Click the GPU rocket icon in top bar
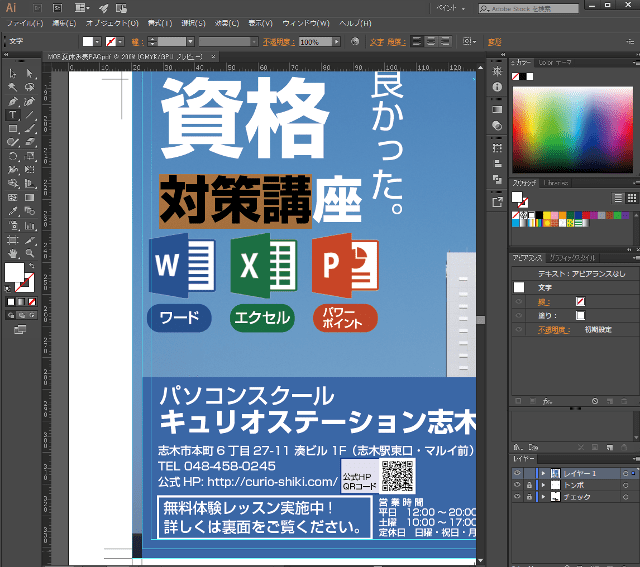The width and height of the screenshot is (640, 567). [x=104, y=8]
